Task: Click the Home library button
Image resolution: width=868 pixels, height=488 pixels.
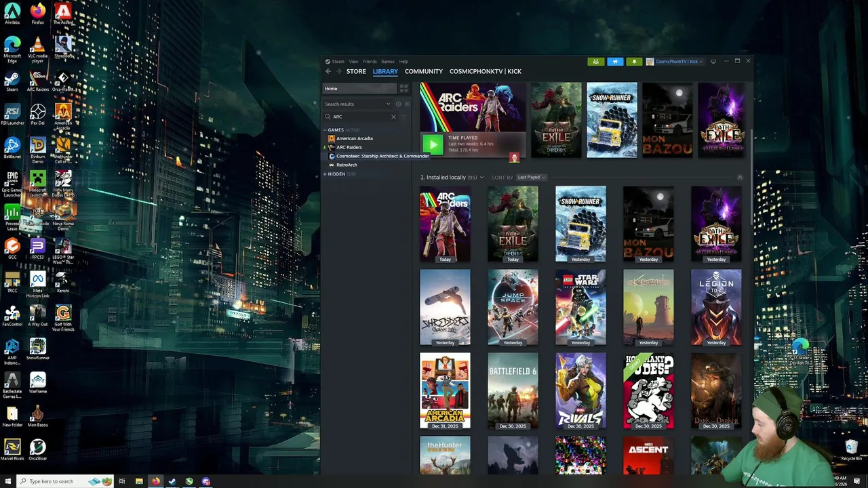Action: point(359,89)
